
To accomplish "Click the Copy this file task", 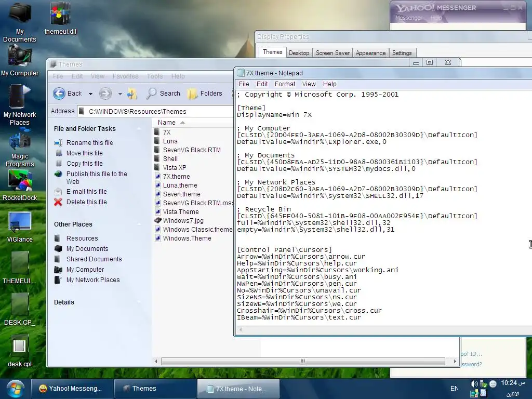I will click(85, 164).
